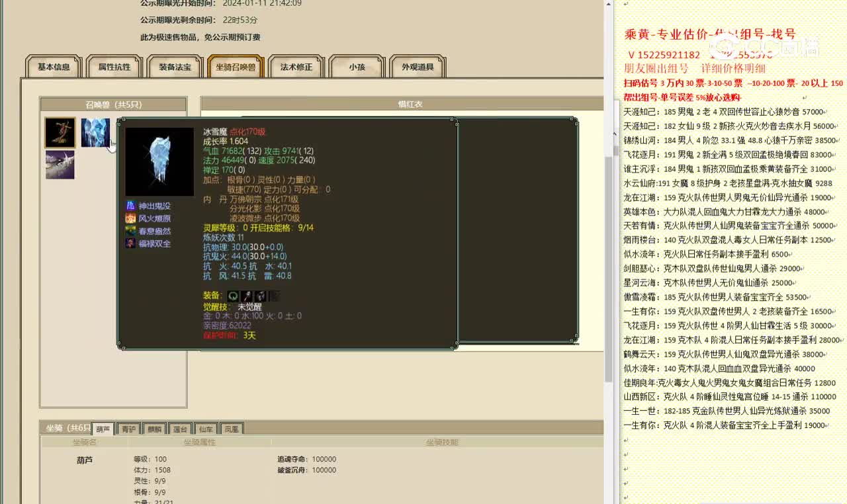Click the 风火燎原 skill icon

[x=130, y=218]
